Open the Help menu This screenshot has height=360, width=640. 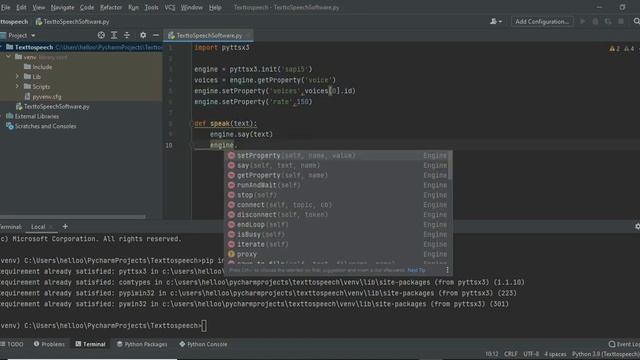coord(215,7)
